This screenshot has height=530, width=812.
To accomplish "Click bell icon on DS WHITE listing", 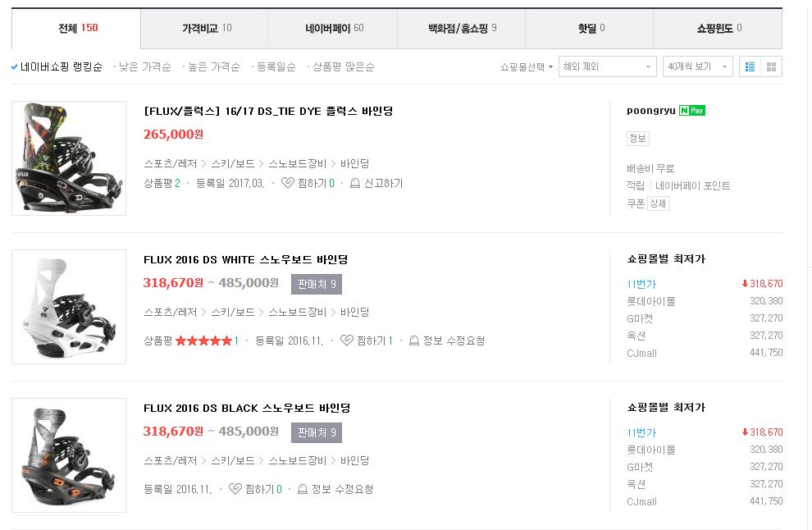I will (x=413, y=340).
